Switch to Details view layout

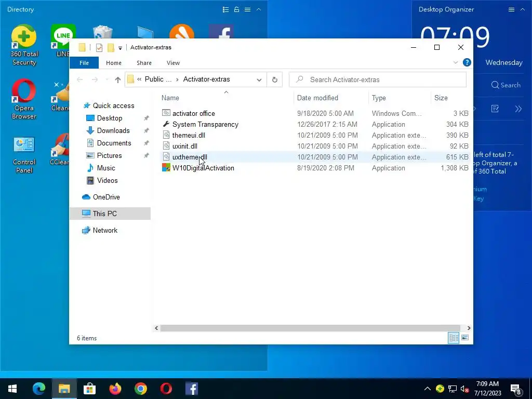pyautogui.click(x=454, y=338)
